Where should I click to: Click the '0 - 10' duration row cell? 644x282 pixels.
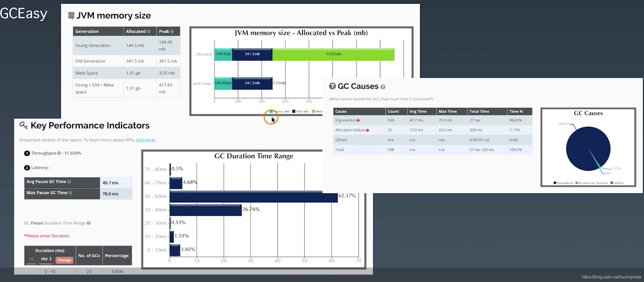[50, 272]
